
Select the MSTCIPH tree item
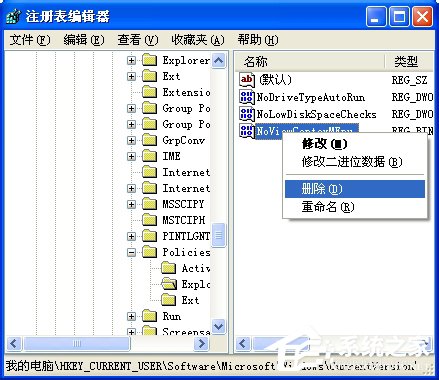[x=184, y=220]
